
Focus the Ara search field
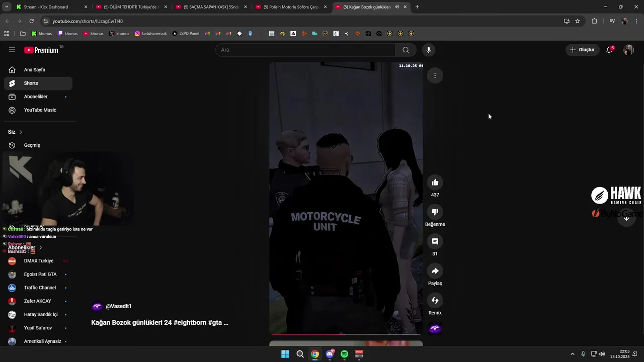[305, 50]
